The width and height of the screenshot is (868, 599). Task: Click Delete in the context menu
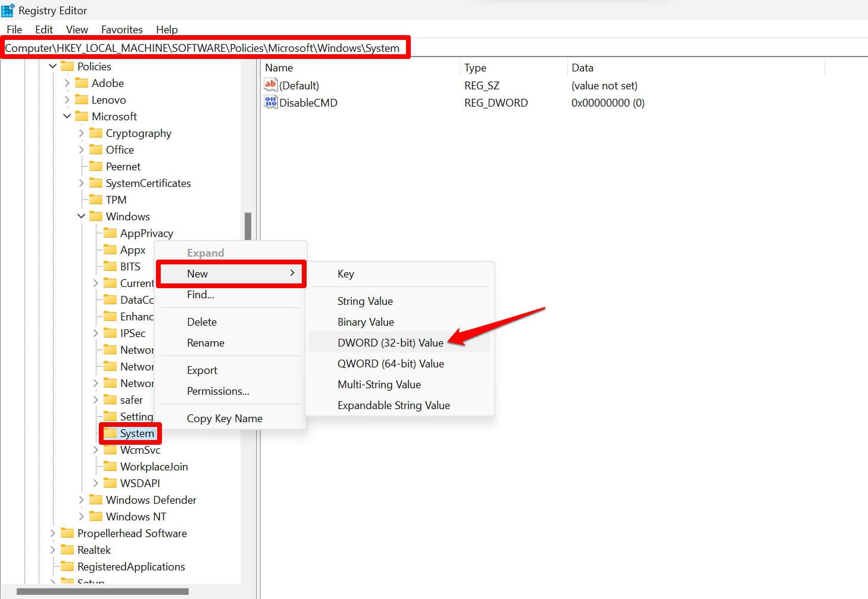click(x=231, y=322)
